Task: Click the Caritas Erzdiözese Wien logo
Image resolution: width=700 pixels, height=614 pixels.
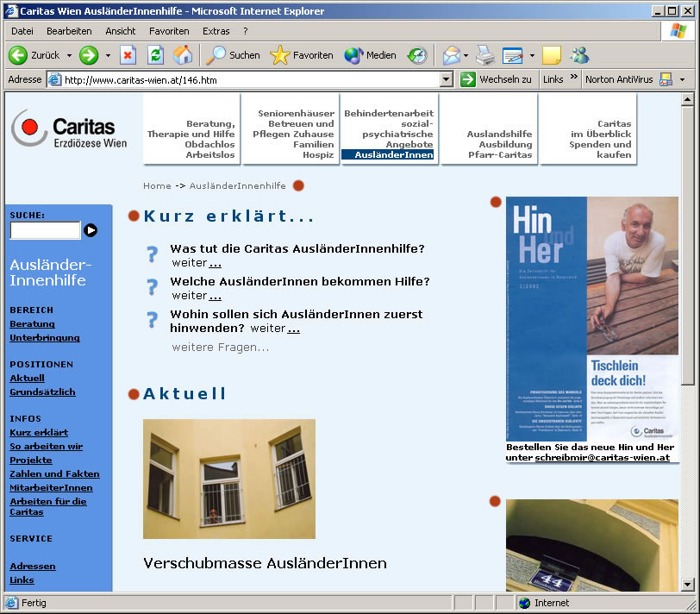Action: 69,129
